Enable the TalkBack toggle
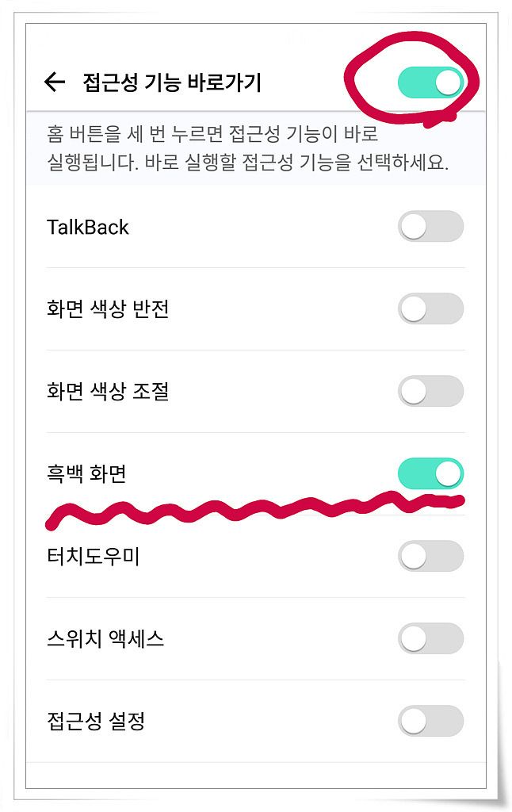512x812 pixels. pos(430,226)
